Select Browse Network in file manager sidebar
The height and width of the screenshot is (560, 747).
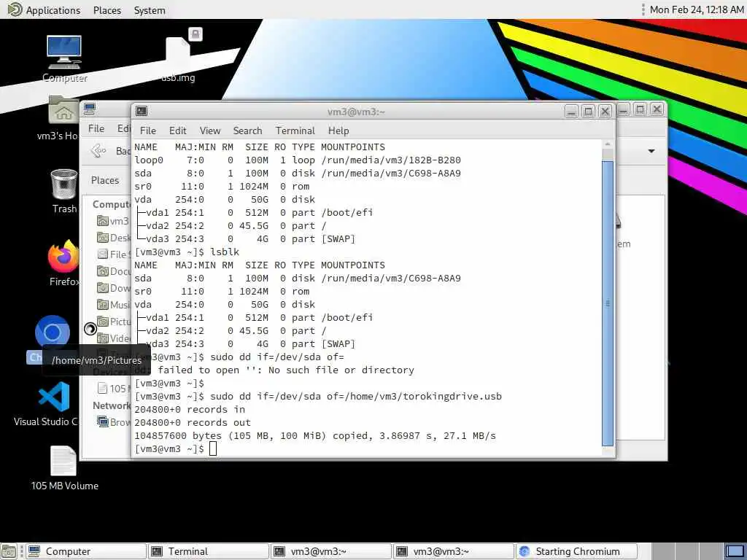coord(113,422)
